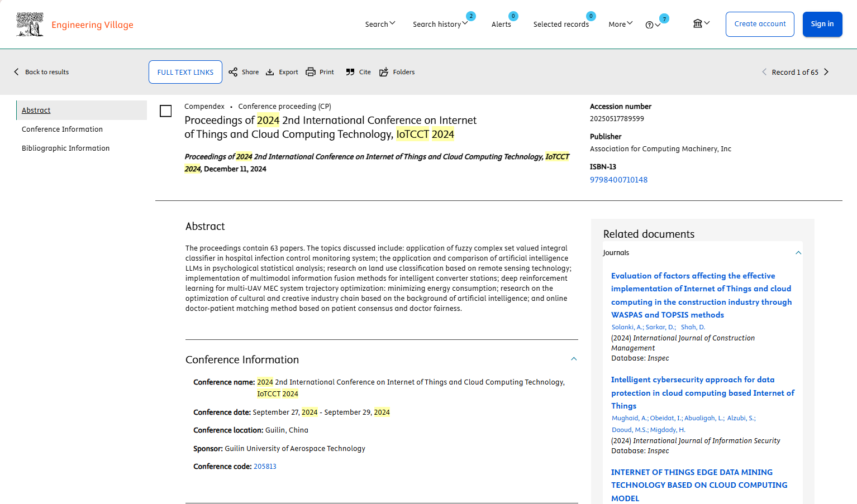Click the 'Related documents' heading
857x504 pixels.
point(649,234)
